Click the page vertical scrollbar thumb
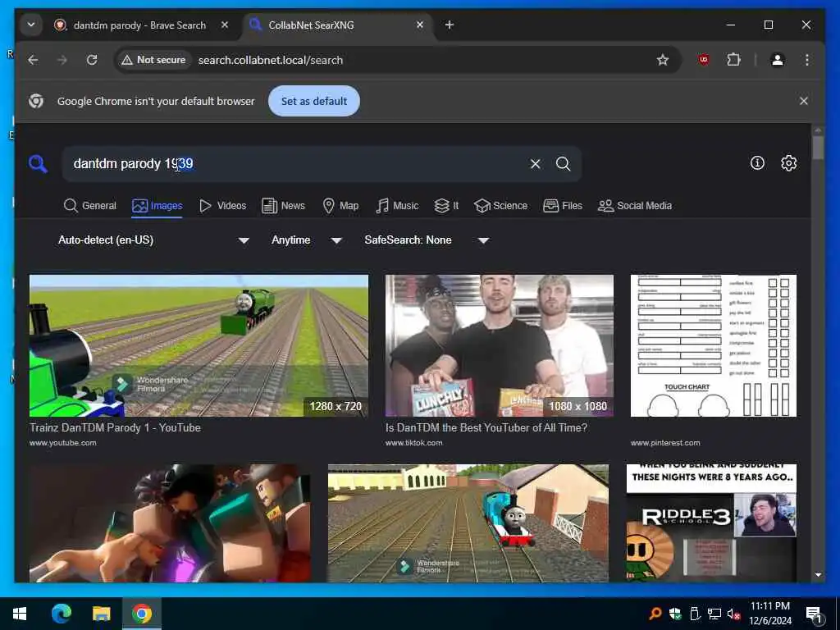Screen dimensions: 840x630 click(818, 148)
